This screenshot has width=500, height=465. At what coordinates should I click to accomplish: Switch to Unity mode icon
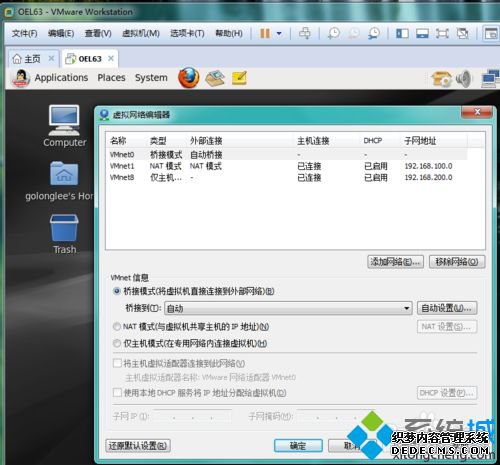coord(463,33)
